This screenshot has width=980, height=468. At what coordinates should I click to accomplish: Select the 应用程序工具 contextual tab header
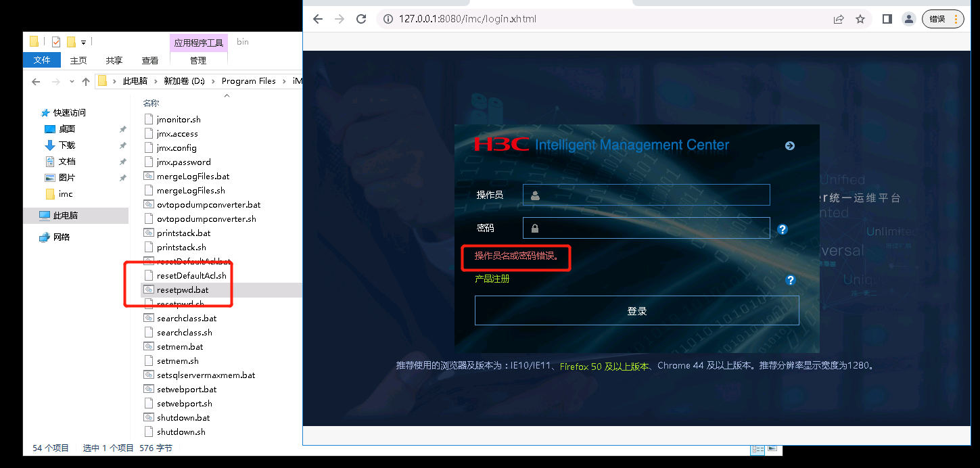198,43
